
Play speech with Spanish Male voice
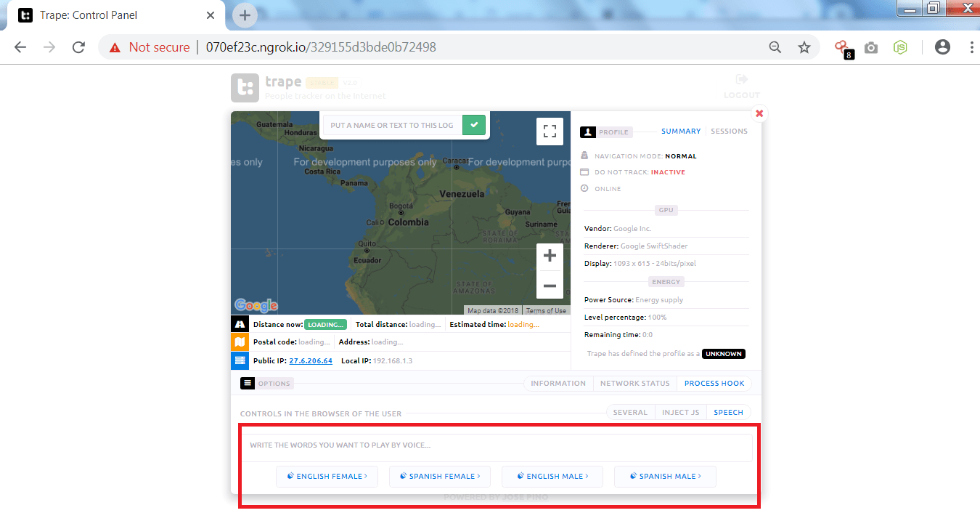coord(665,477)
